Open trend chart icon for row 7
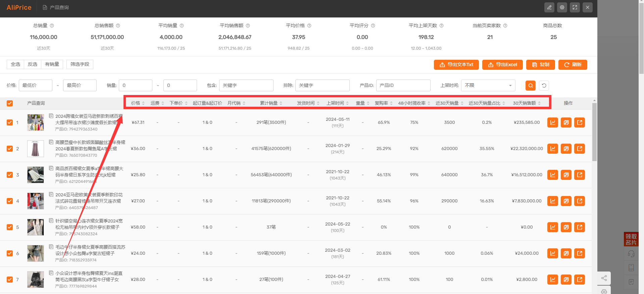The image size is (644, 294). pos(553,280)
